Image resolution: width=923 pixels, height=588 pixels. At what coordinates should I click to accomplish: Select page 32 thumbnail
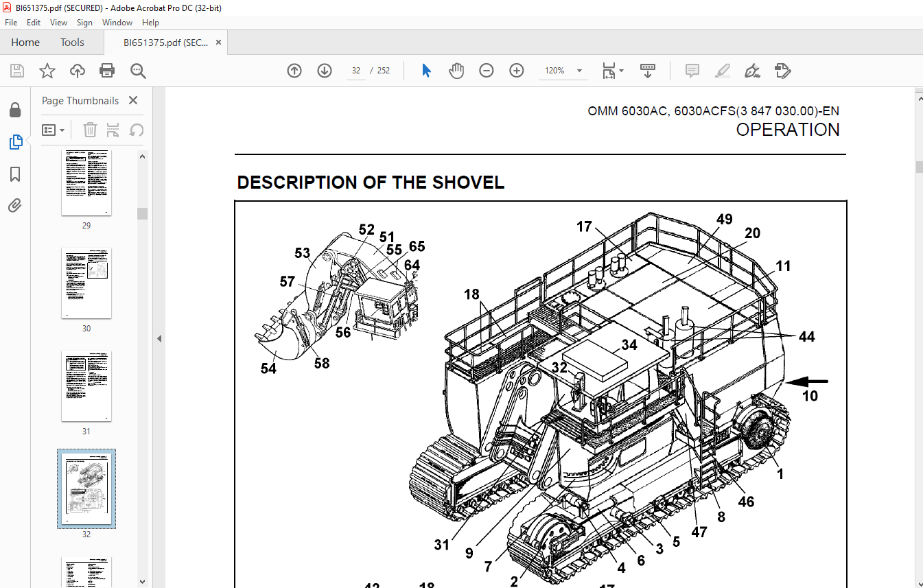tap(86, 489)
